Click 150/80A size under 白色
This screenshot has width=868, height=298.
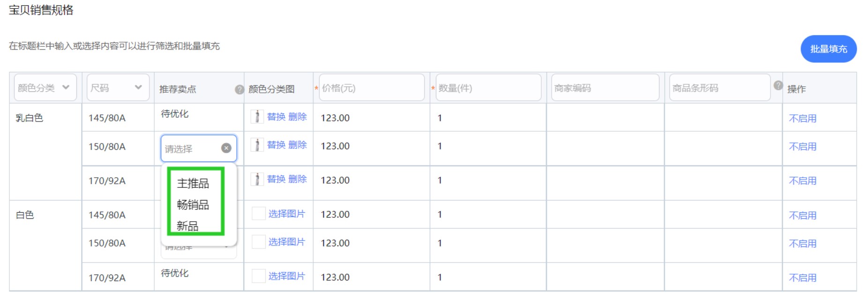tap(107, 243)
